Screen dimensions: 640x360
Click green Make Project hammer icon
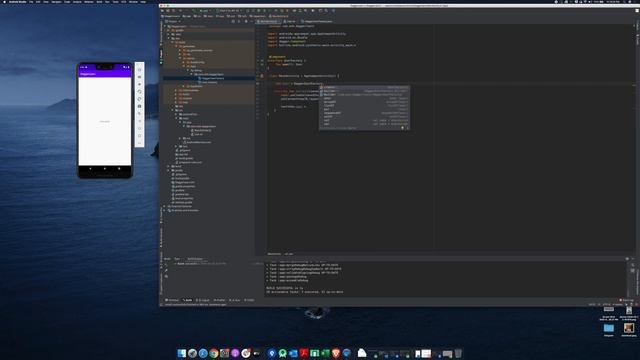pos(194,11)
